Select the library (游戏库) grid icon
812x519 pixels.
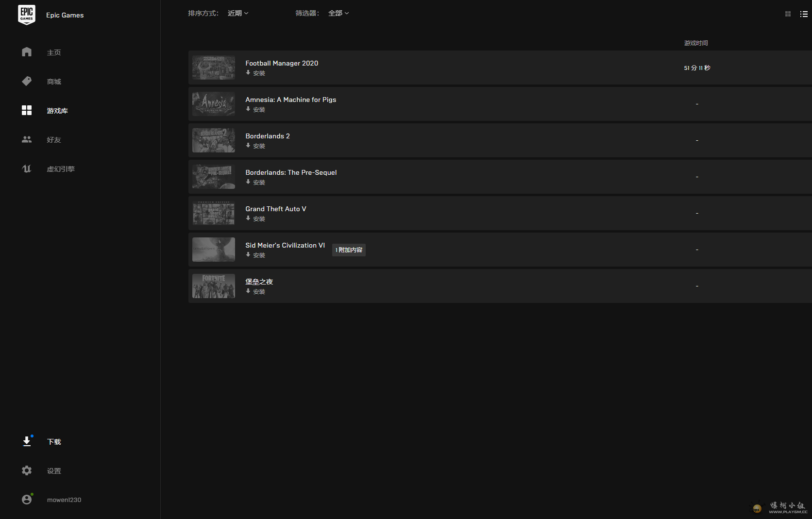coord(27,110)
